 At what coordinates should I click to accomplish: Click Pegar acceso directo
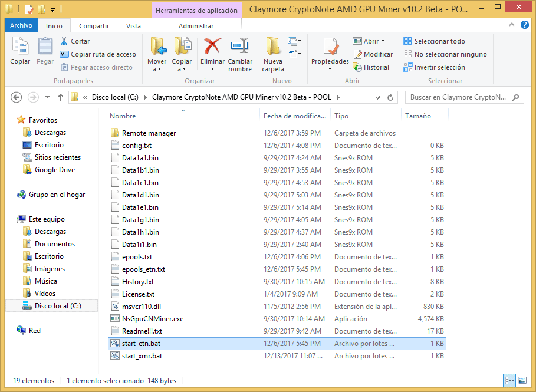[x=96, y=67]
